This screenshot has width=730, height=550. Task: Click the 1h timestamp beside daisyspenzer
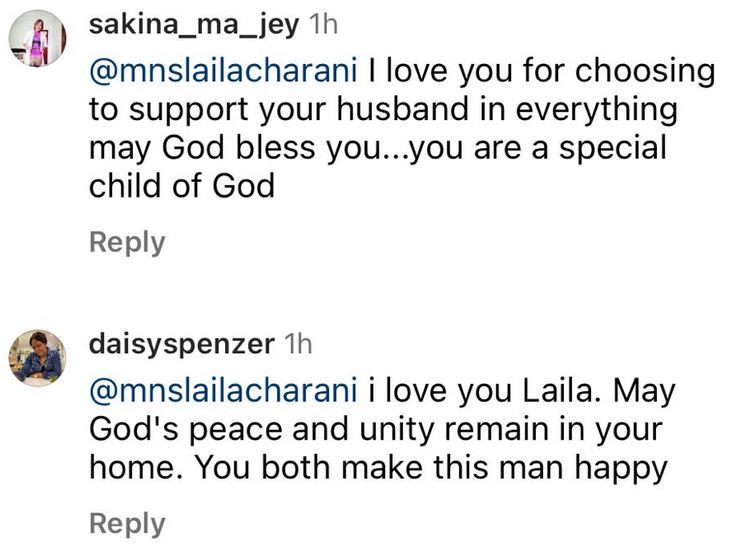point(297,344)
